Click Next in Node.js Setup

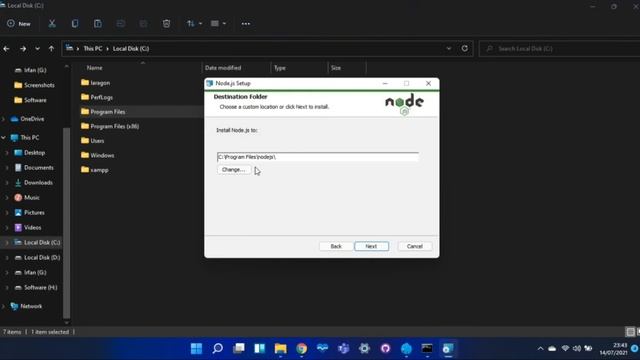tap(371, 246)
